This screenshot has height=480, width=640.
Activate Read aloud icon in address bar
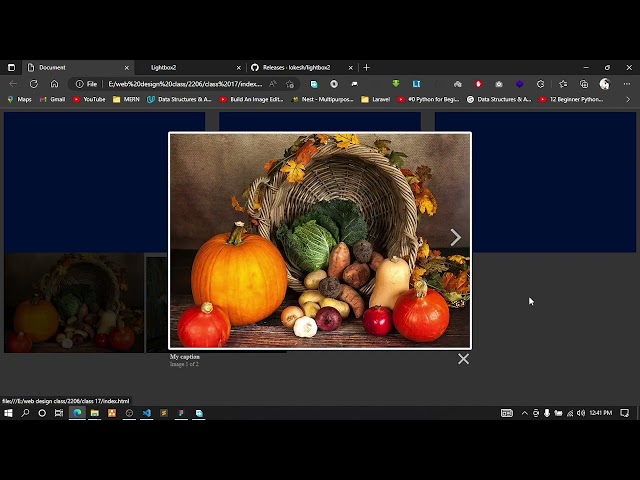(273, 84)
